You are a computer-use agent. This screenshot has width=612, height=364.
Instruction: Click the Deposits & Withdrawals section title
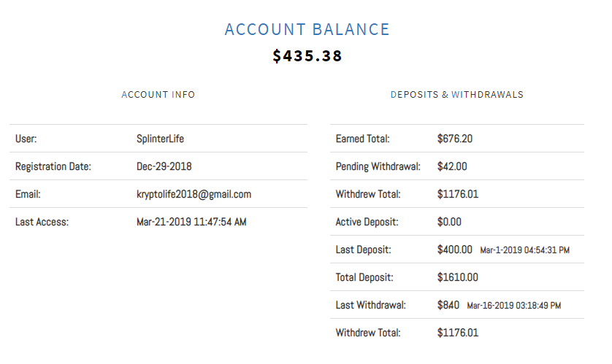[456, 95]
